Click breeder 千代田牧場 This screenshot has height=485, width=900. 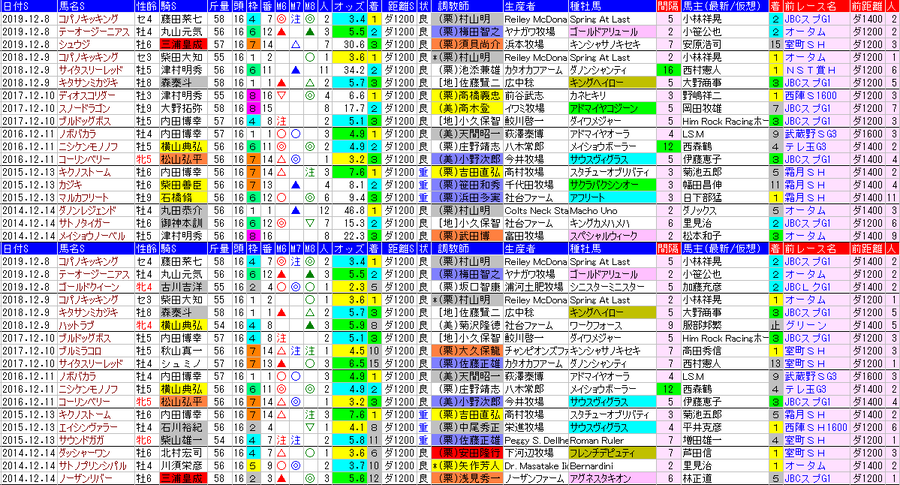(x=529, y=185)
